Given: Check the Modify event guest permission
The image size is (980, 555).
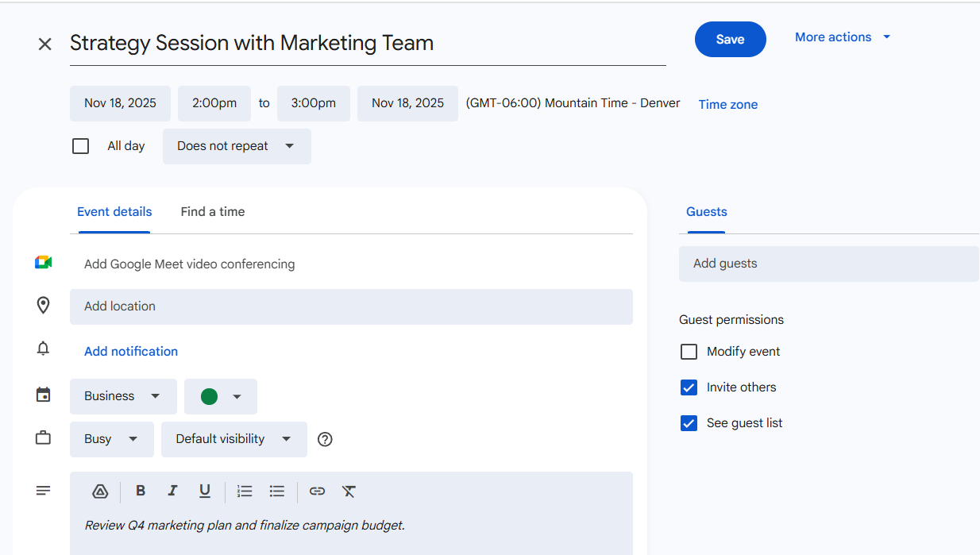Looking at the screenshot, I should point(689,352).
